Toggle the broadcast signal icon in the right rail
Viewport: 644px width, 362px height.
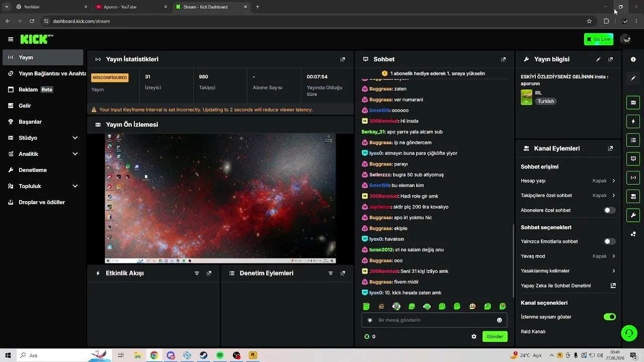tap(633, 177)
